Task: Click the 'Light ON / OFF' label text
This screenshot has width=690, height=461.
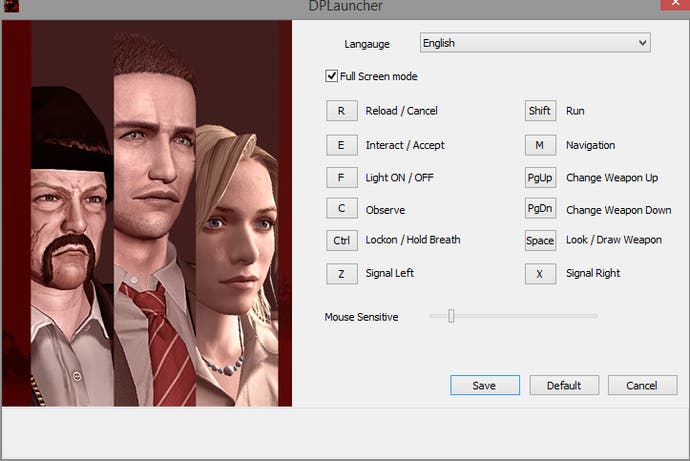Action: (399, 178)
